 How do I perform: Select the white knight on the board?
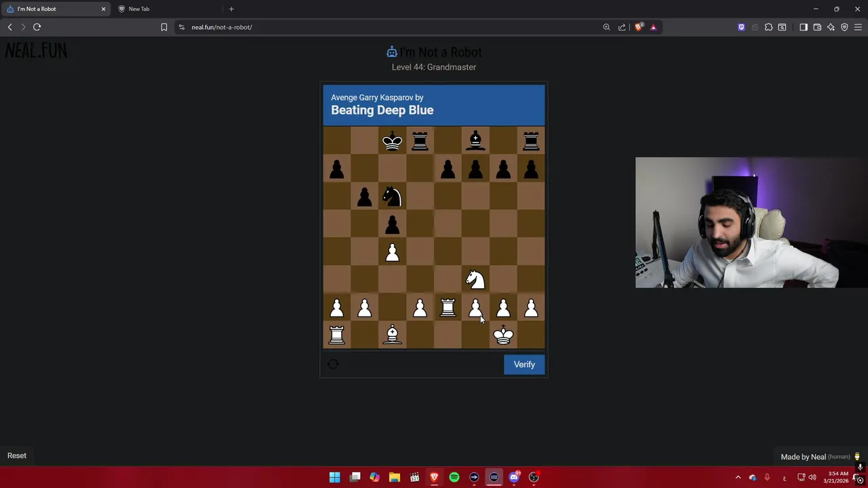(x=475, y=279)
